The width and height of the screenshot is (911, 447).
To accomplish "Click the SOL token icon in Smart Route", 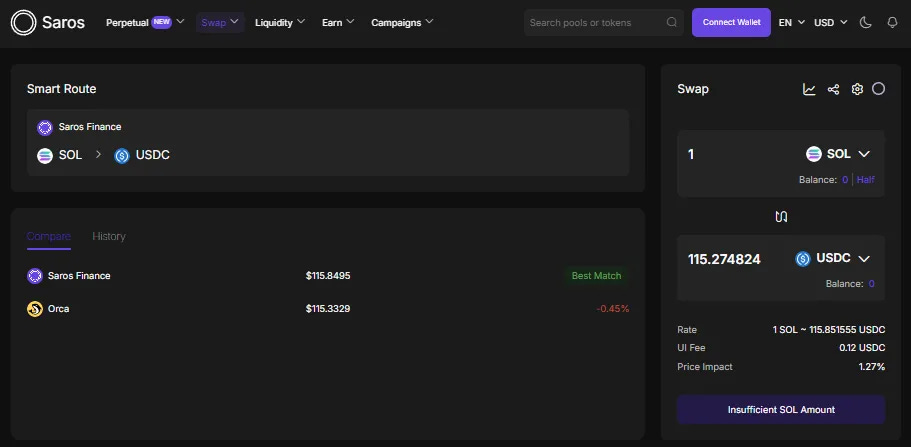I will coord(45,156).
